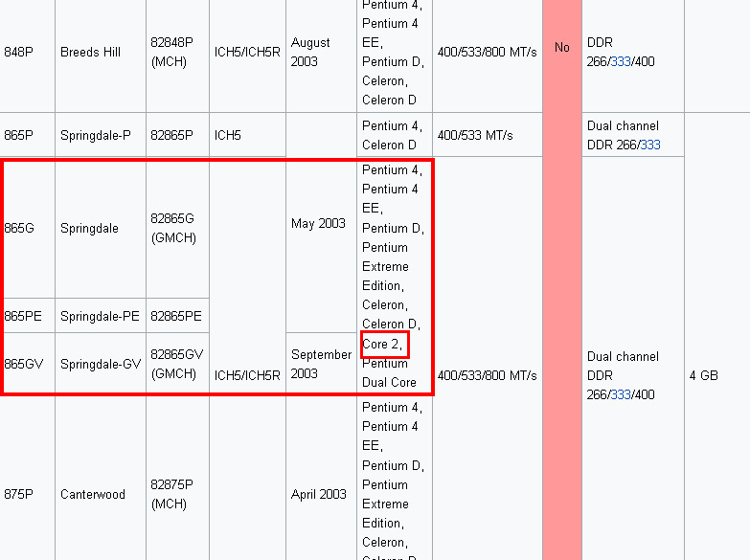Select the 'May 2003' release date cell
The width and height of the screenshot is (750, 560).
318,224
